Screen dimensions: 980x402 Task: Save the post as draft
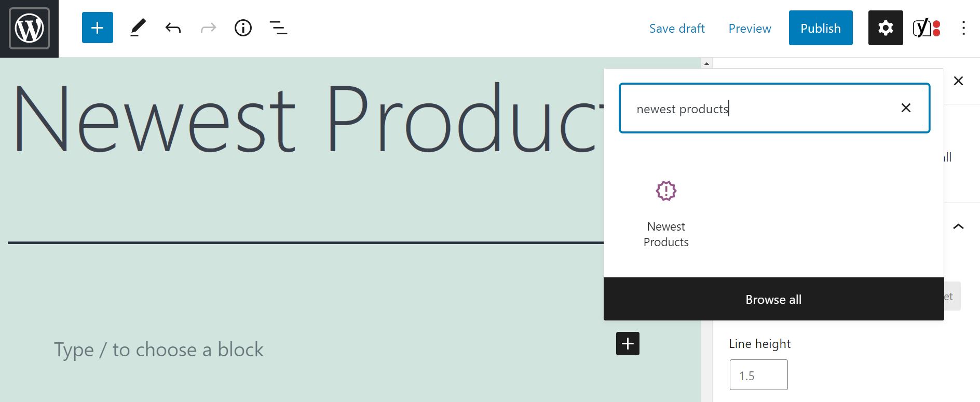[x=677, y=29]
